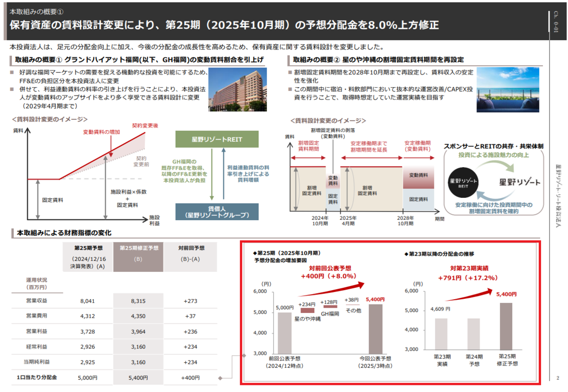Click the page number 2

click(557, 377)
